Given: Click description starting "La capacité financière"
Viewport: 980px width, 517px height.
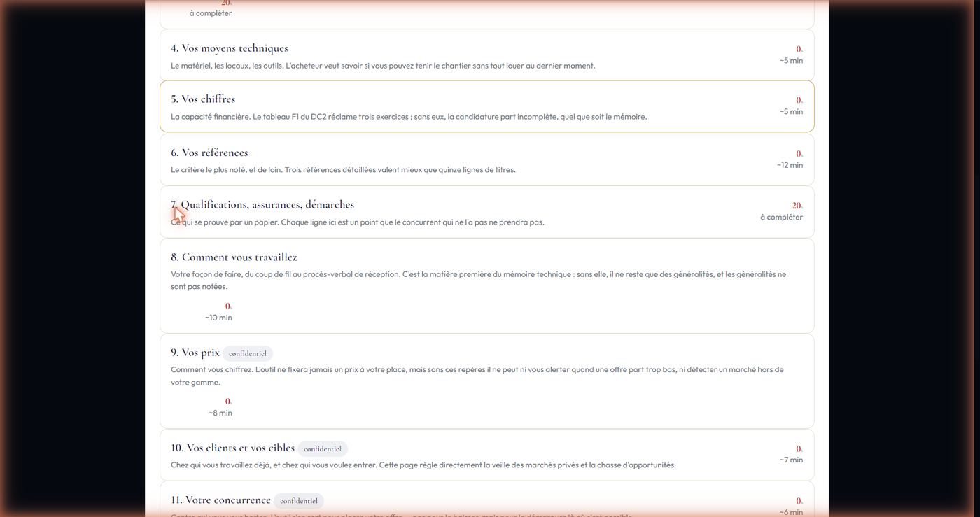Looking at the screenshot, I should [409, 117].
